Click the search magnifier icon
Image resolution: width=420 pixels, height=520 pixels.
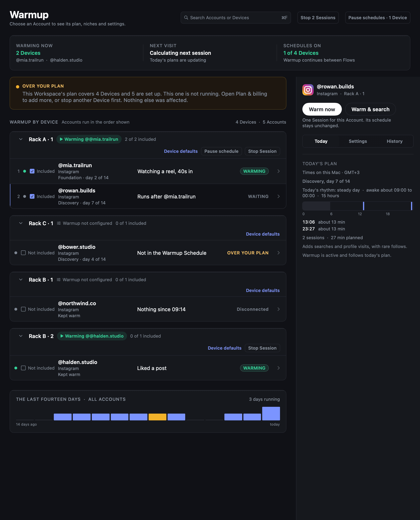point(186,18)
